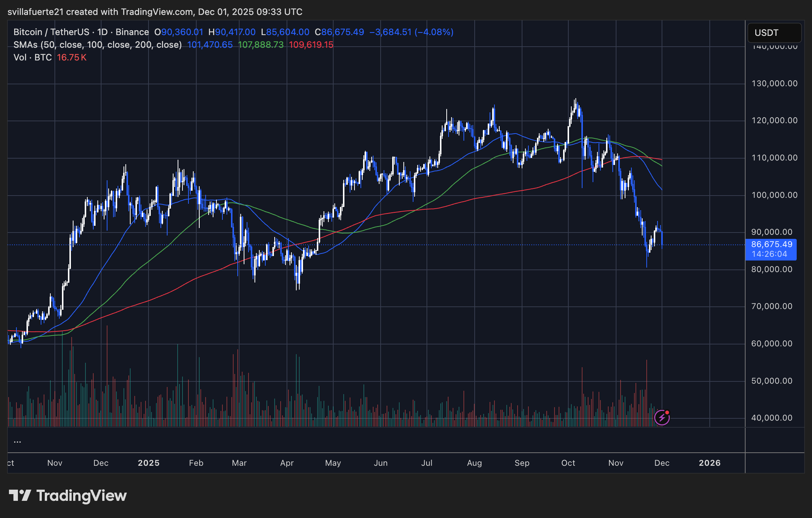
Task: Click the dotted current-price line on chart
Action: [448, 244]
